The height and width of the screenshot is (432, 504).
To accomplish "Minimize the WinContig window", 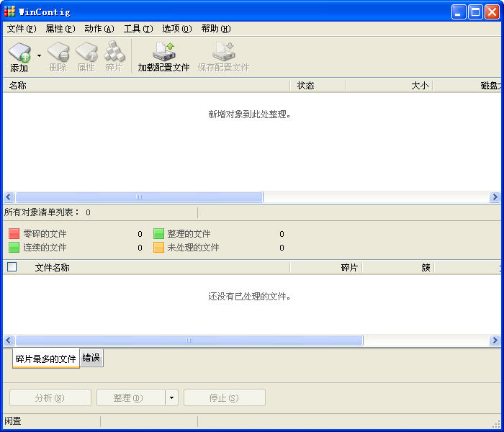I will pyautogui.click(x=459, y=12).
